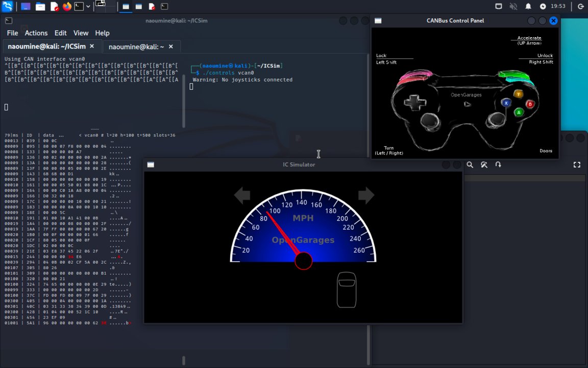Close the naoumine@kali: ~ terminal tab
This screenshot has width=588, height=368.
pos(170,47)
